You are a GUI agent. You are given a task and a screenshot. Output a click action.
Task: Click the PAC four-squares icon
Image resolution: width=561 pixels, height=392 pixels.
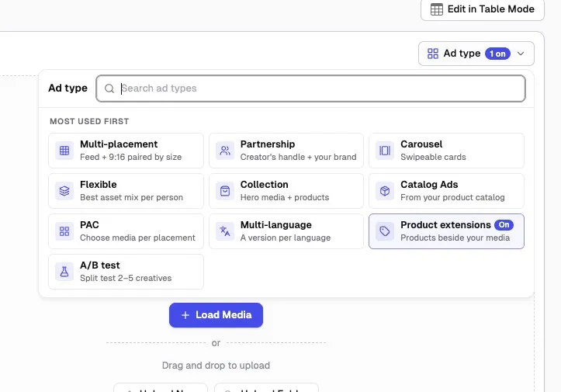tap(64, 231)
